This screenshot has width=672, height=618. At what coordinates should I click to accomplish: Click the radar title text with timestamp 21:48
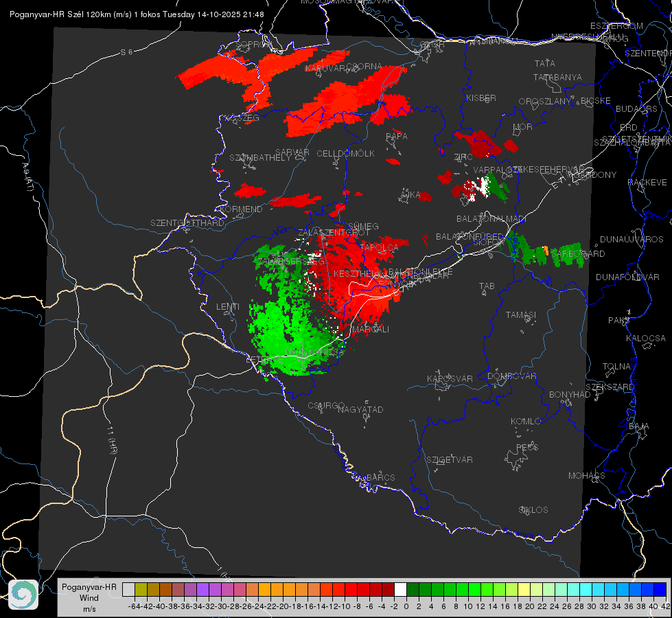137,14
